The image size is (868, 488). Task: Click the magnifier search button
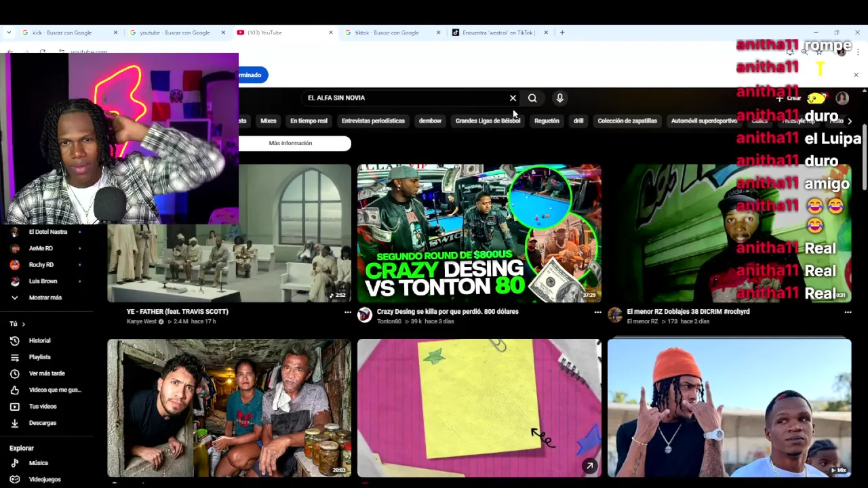pyautogui.click(x=532, y=98)
